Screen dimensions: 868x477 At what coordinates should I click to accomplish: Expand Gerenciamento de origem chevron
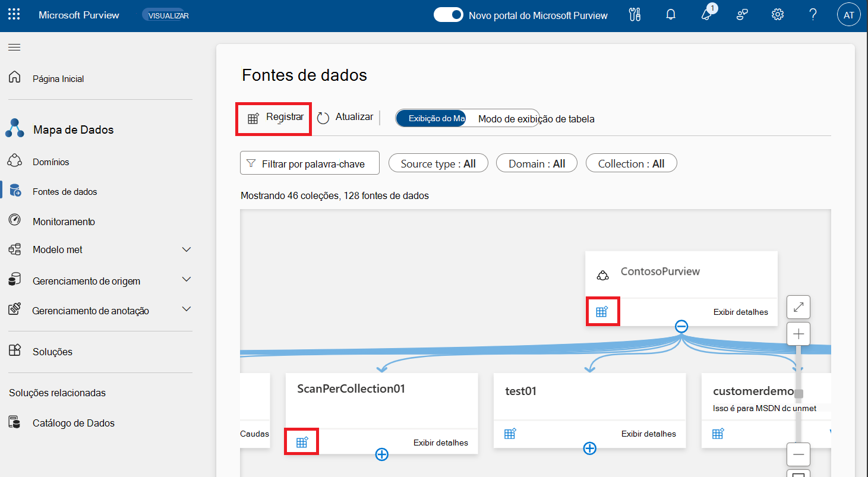[x=187, y=280]
